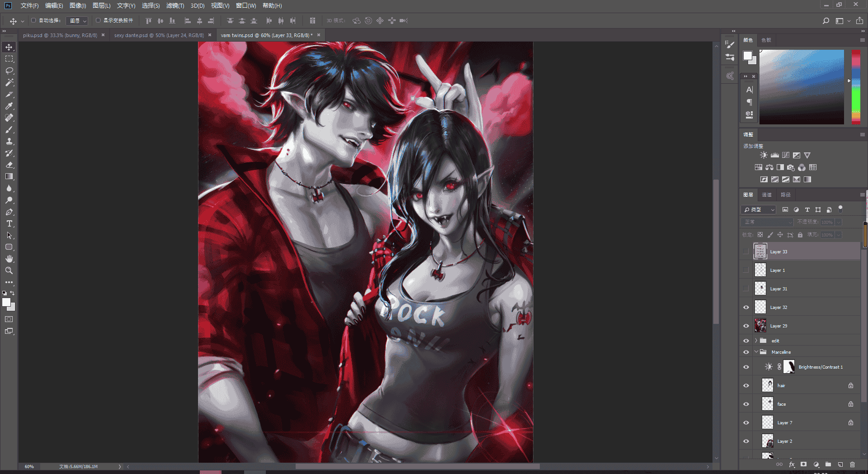Select the Pen tool
Screen dimensions: 868x474
[9, 212]
